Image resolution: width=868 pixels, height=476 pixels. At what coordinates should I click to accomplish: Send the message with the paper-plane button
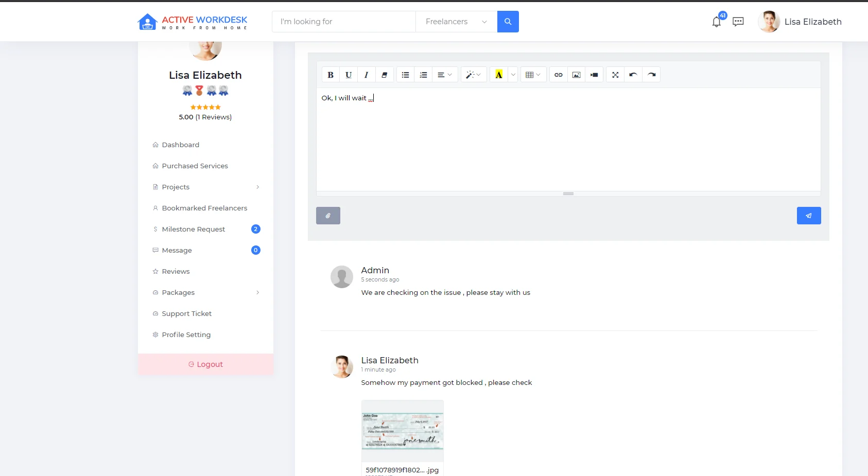[x=808, y=216]
